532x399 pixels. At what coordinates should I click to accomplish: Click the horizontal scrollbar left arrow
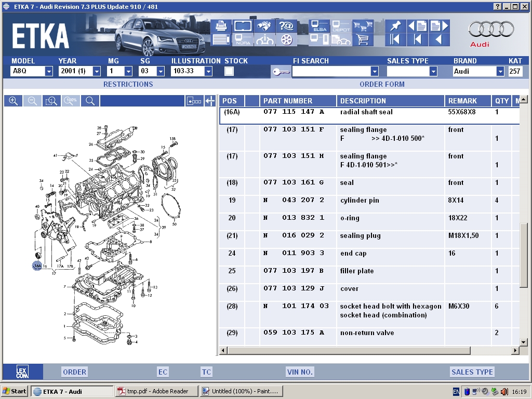[223, 350]
